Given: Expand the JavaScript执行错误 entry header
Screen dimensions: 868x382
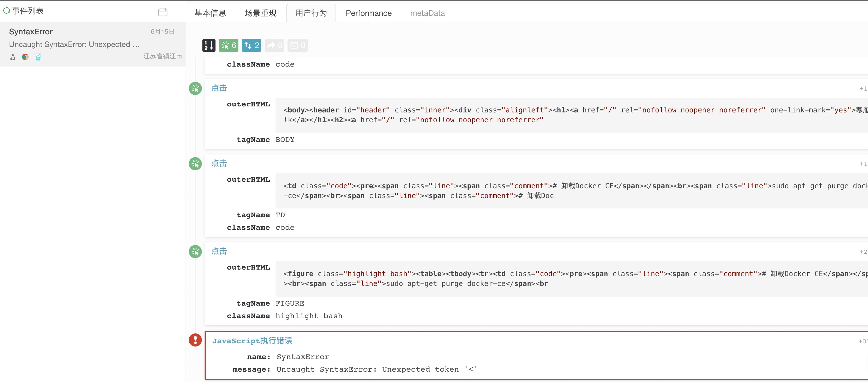Looking at the screenshot, I should pyautogui.click(x=252, y=341).
